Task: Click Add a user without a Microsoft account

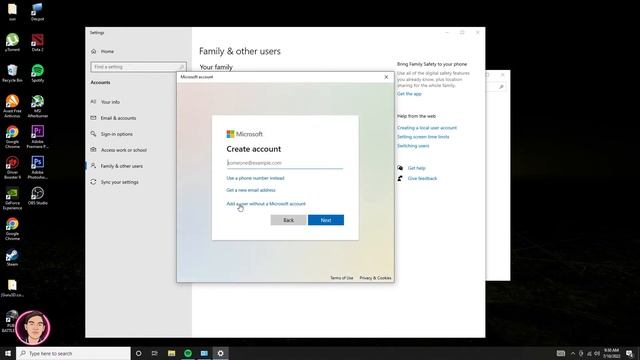Action: (x=266, y=204)
